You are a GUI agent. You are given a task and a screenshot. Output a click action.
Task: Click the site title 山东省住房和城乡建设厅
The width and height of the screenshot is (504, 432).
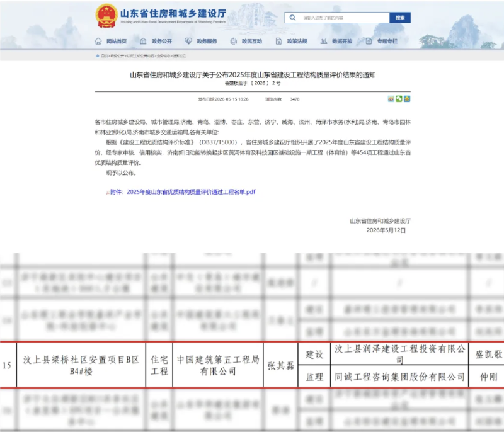point(173,13)
